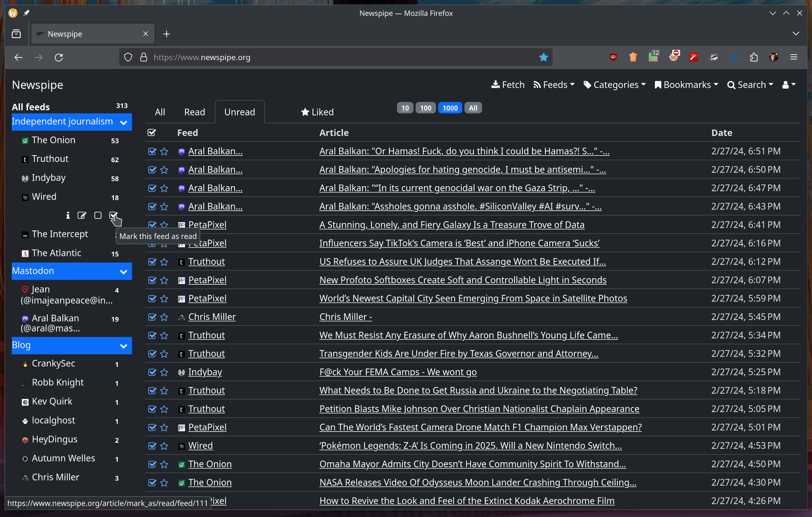Uncheck the read checkbox beside Chris Miller's article
This screenshot has height=517, width=812.
click(152, 317)
